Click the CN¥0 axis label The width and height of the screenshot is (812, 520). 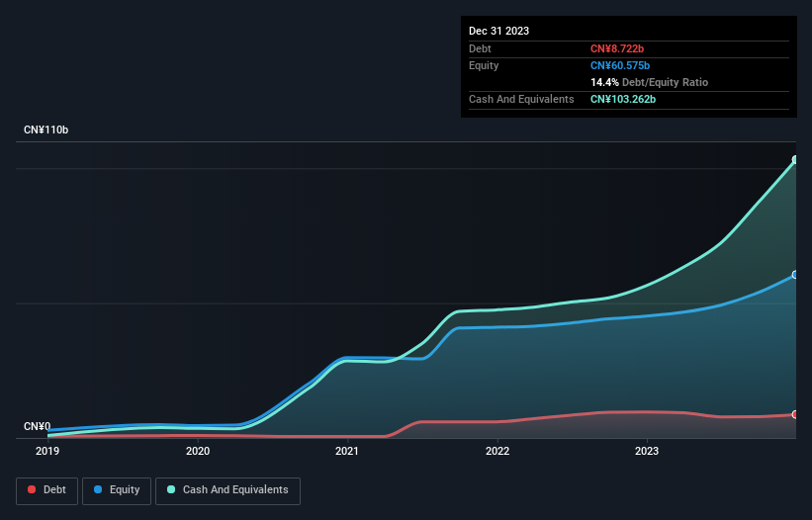(38, 426)
